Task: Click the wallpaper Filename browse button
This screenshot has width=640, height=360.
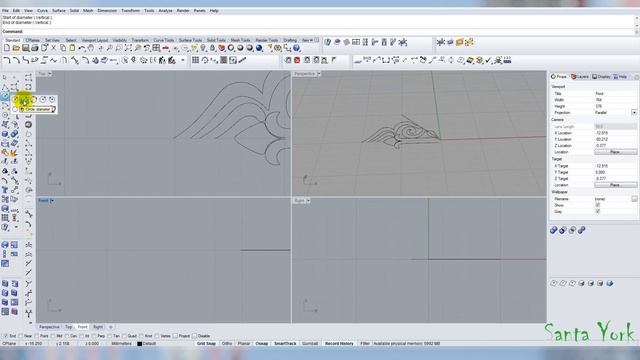Action: click(x=634, y=199)
